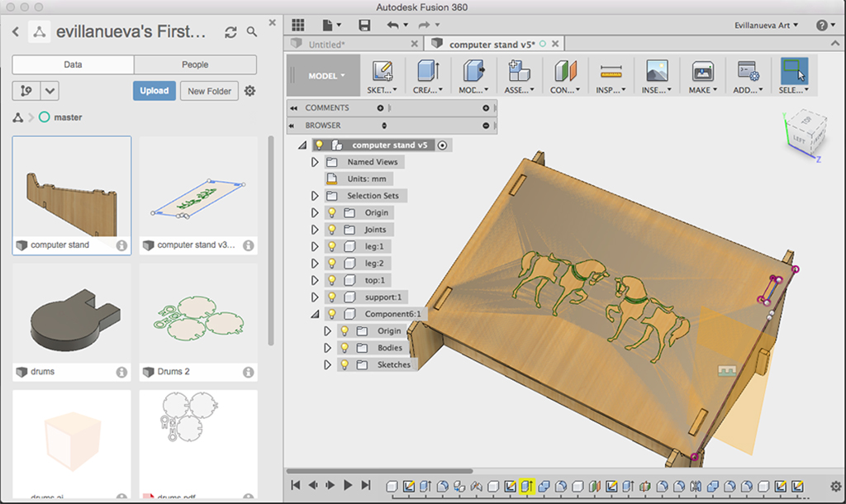The height and width of the screenshot is (504, 846).
Task: Toggle visibility of the Joints folder
Action: coord(332,230)
